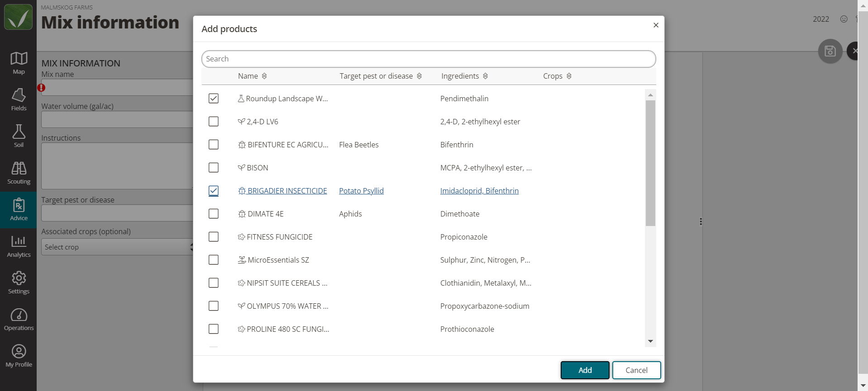Open the Select crop dropdown
The height and width of the screenshot is (391, 868).
point(117,247)
